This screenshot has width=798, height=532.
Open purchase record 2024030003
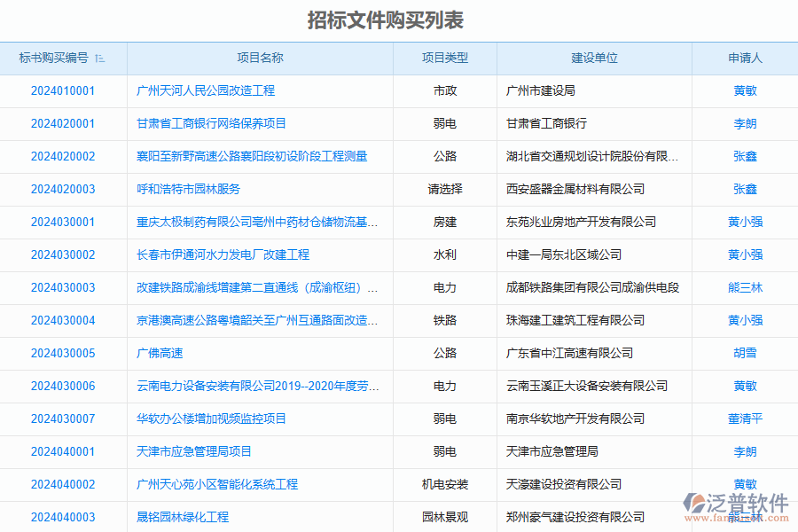point(63,287)
